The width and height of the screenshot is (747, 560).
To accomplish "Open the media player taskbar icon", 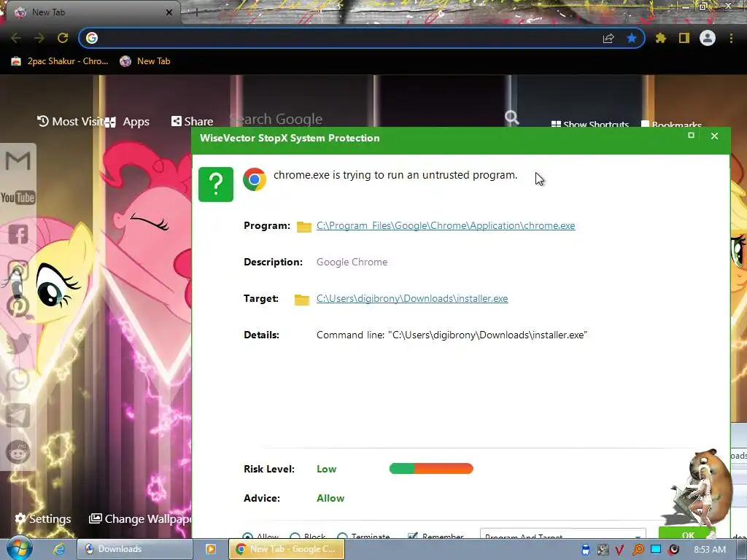I will (x=210, y=549).
